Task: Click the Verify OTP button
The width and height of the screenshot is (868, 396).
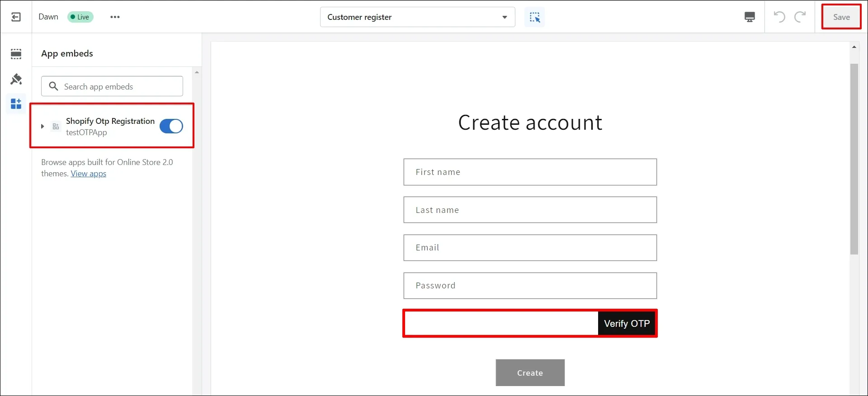Action: tap(627, 324)
